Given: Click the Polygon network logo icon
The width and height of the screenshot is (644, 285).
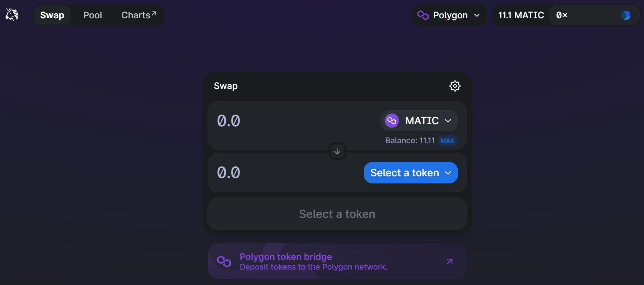Looking at the screenshot, I should click(x=423, y=15).
